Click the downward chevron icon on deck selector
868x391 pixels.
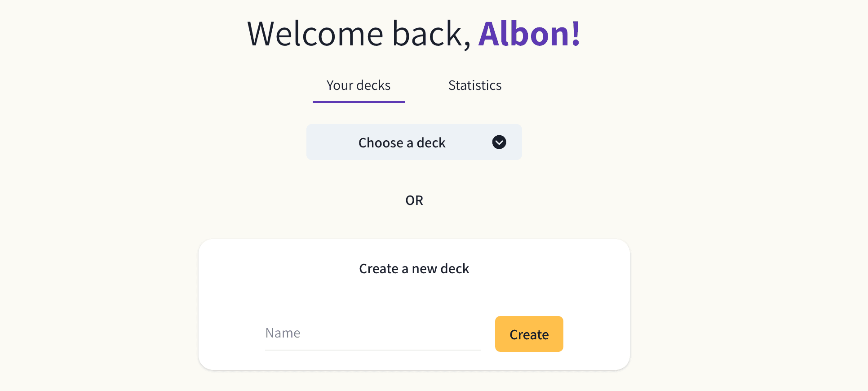point(499,142)
